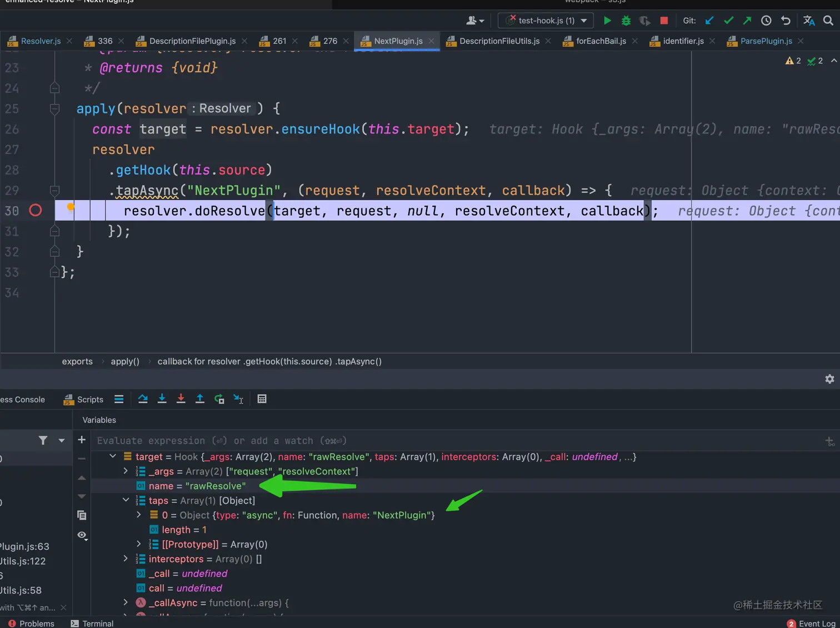This screenshot has height=628, width=840.
Task: Expand the _args array node
Action: point(126,471)
